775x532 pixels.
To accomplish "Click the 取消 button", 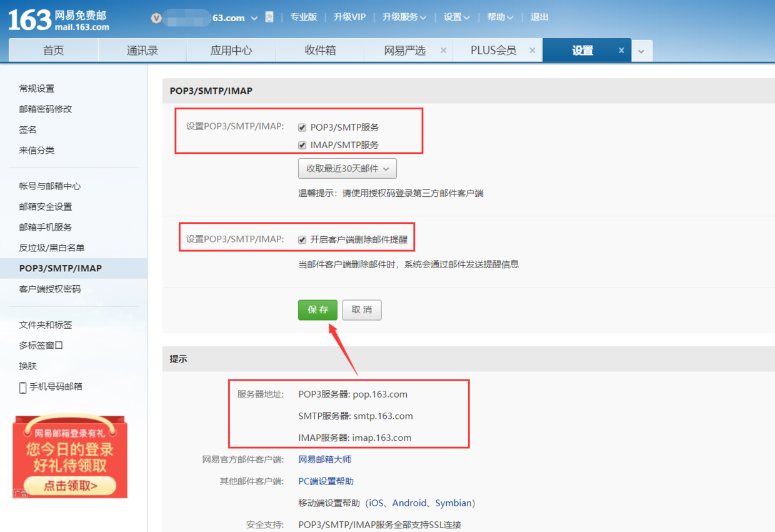I will point(362,310).
